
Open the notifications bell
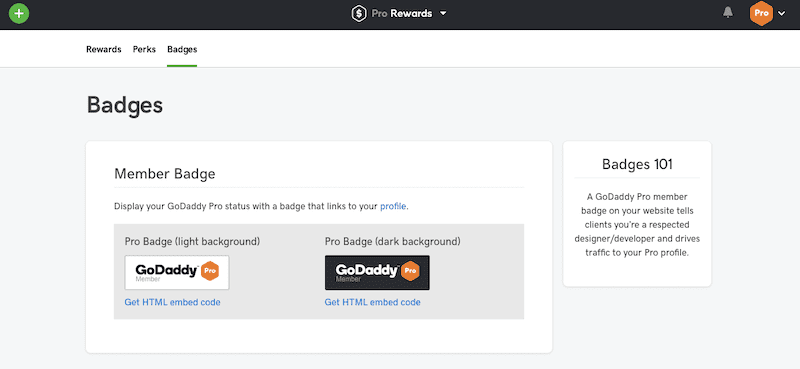point(728,13)
